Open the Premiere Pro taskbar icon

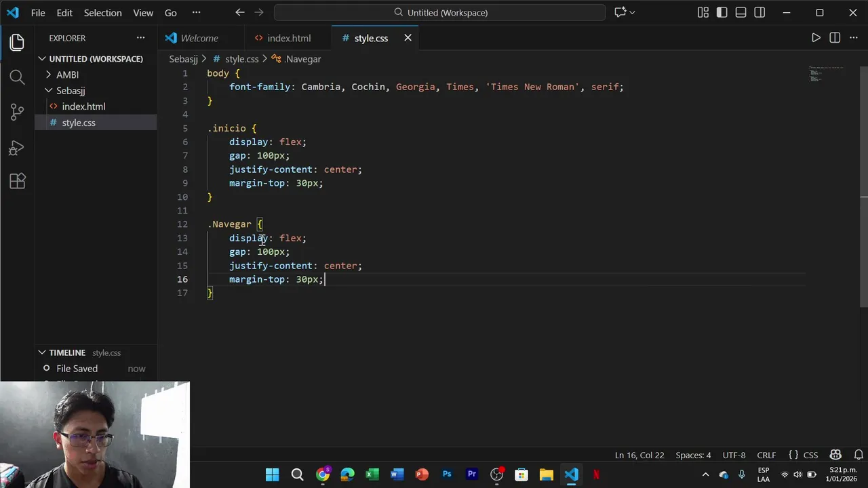pos(472,474)
